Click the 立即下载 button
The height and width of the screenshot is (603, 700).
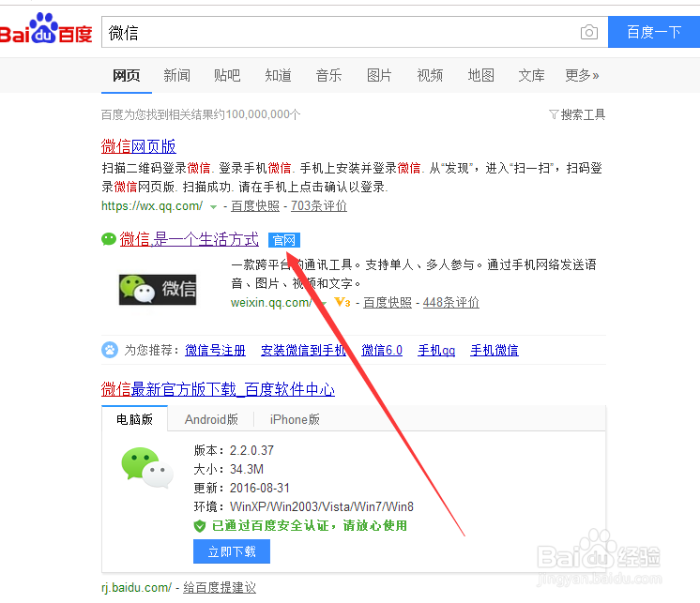(x=232, y=551)
